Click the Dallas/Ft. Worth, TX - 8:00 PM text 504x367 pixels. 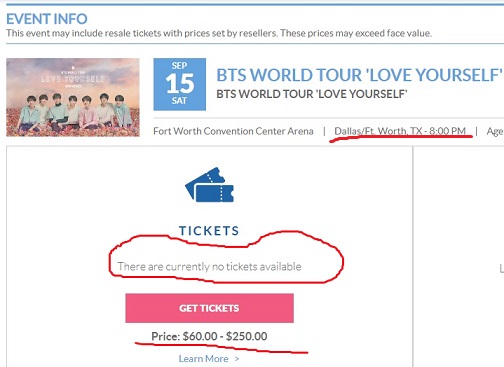point(400,131)
